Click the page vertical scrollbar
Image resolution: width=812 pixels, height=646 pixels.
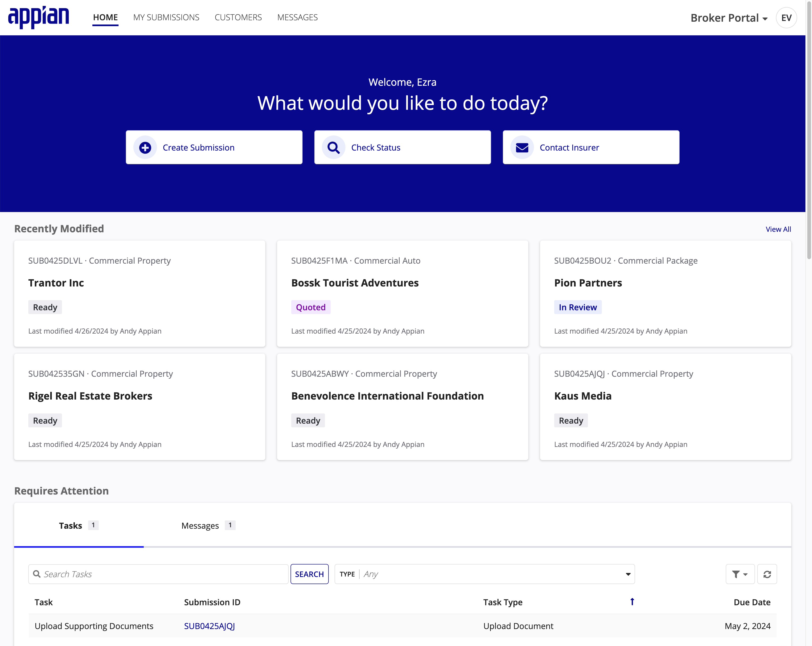point(809,130)
